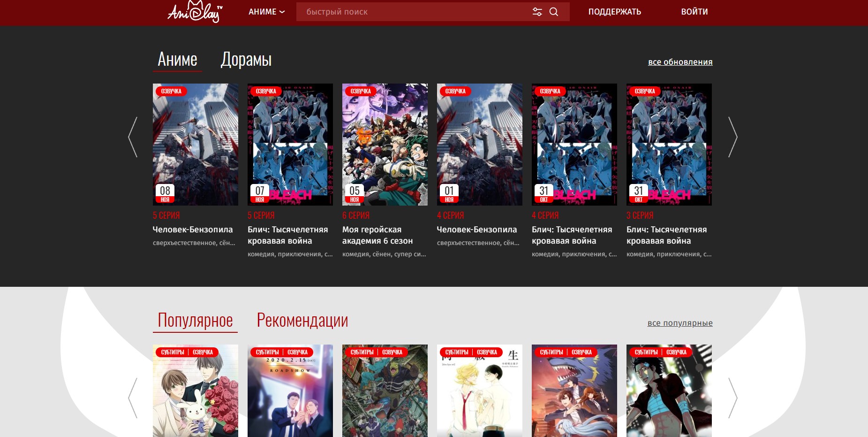868x437 pixels.
Task: Click ВОЙТИ to log in
Action: pyautogui.click(x=694, y=12)
